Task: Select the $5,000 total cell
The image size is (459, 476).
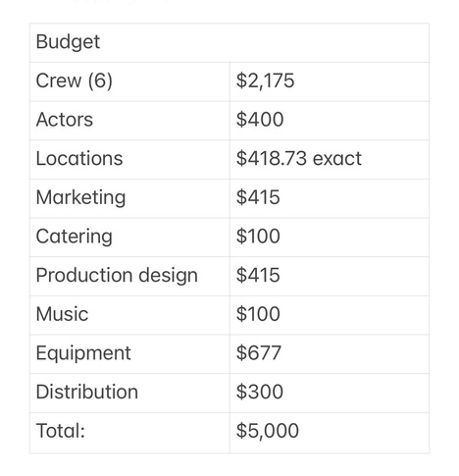Action: tap(330, 433)
